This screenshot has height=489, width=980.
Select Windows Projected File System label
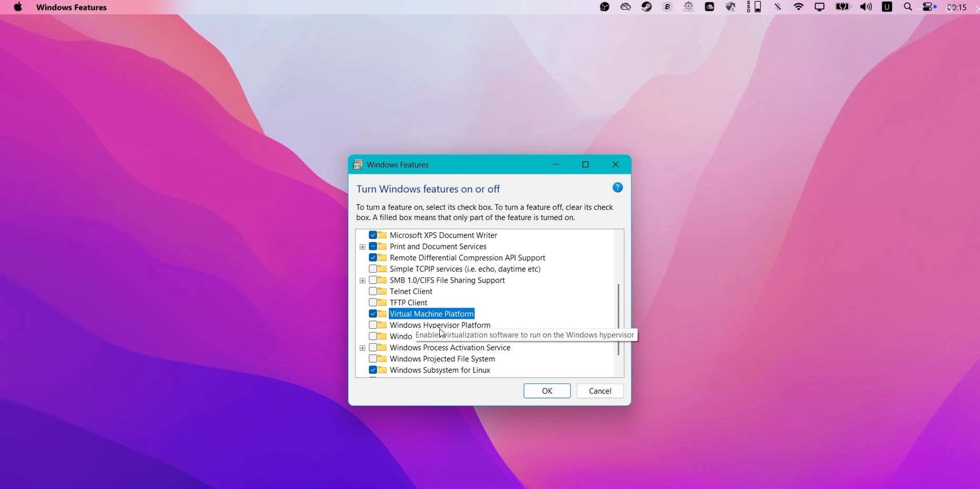(442, 359)
